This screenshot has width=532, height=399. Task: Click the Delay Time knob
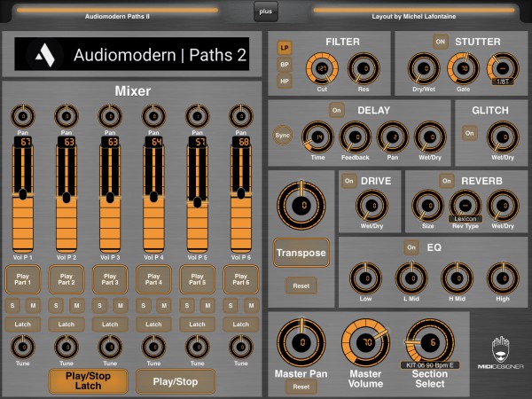point(317,137)
